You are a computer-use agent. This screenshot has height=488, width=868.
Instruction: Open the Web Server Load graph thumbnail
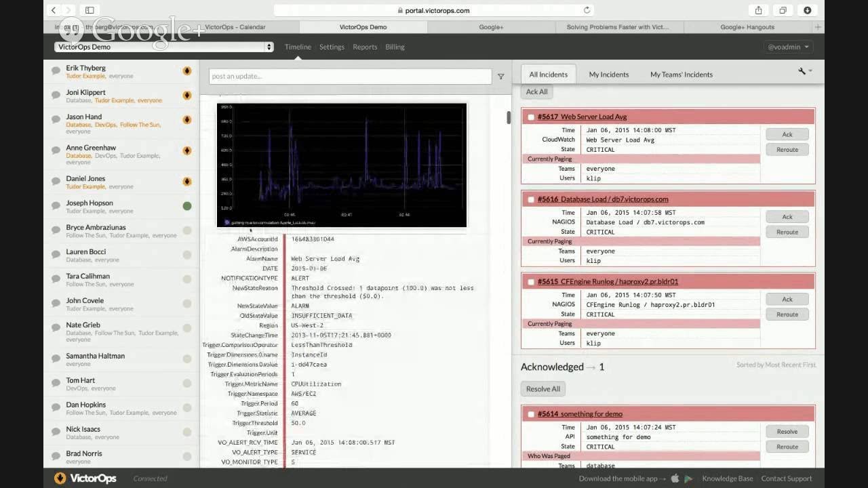342,165
